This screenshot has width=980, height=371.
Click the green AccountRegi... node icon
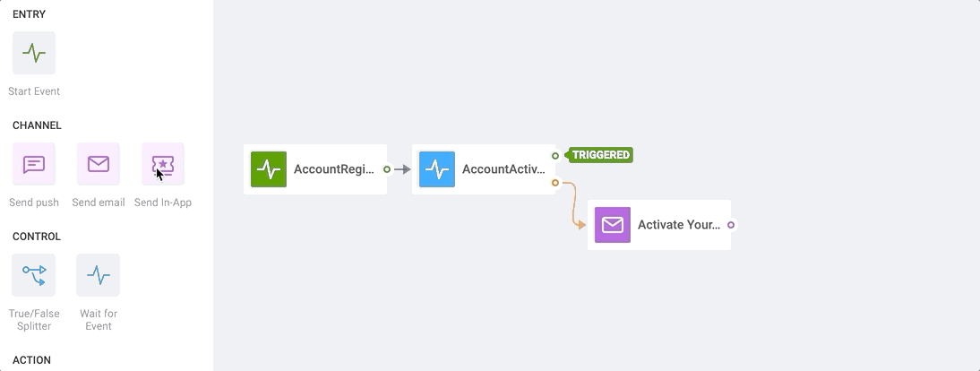269,168
